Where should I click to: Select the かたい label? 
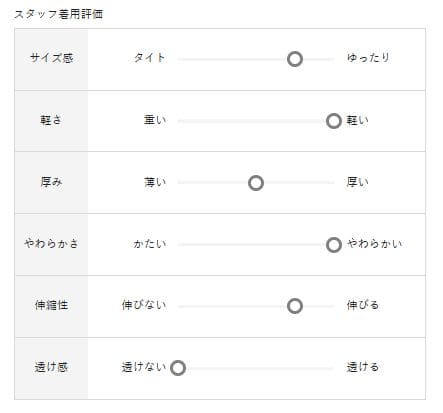point(149,244)
